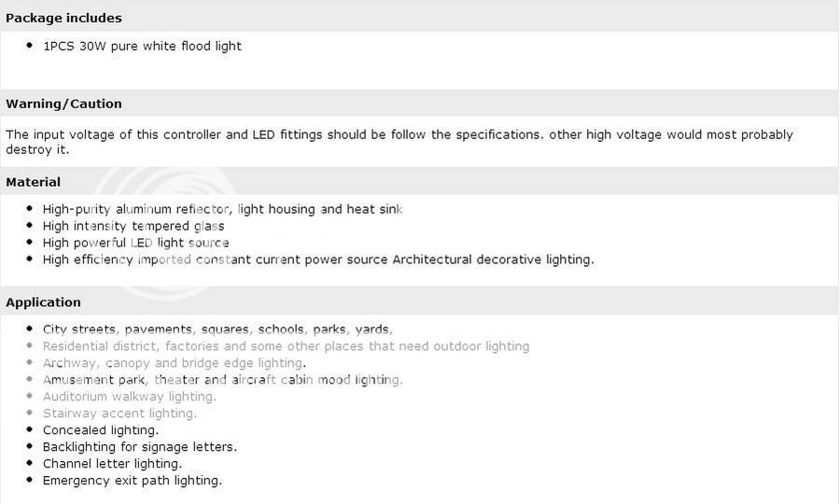Select the "Concealed lighting" list item

point(101,430)
